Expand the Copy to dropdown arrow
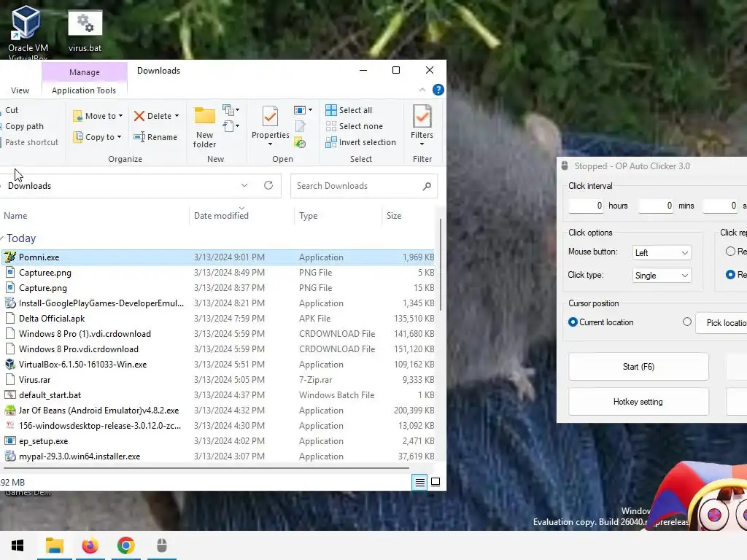The height and width of the screenshot is (560, 747). tap(119, 137)
